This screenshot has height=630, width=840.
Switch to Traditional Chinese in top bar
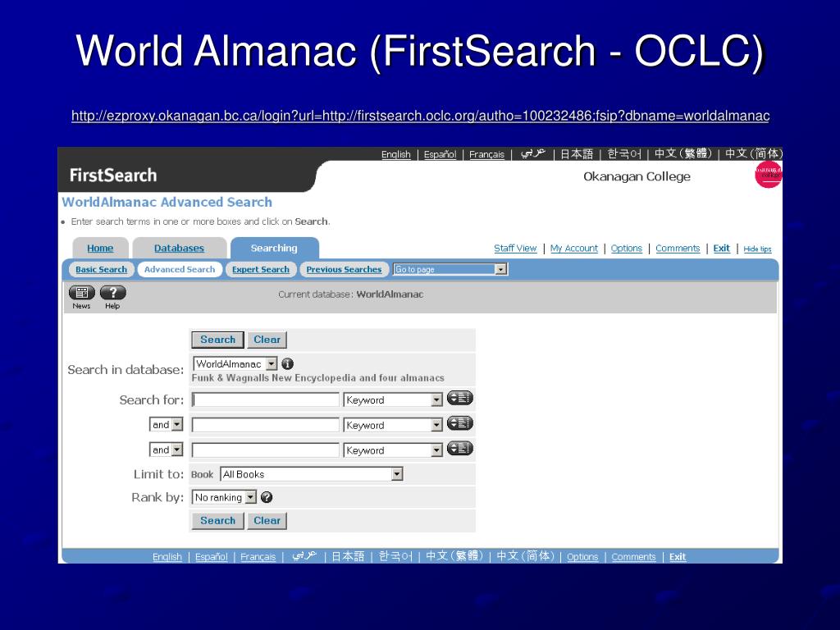683,153
